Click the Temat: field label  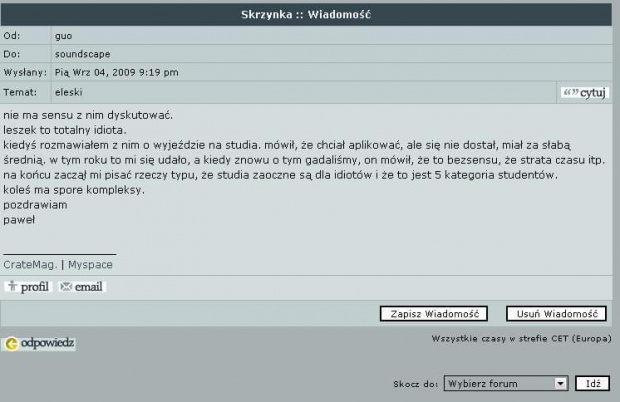pyautogui.click(x=19, y=92)
